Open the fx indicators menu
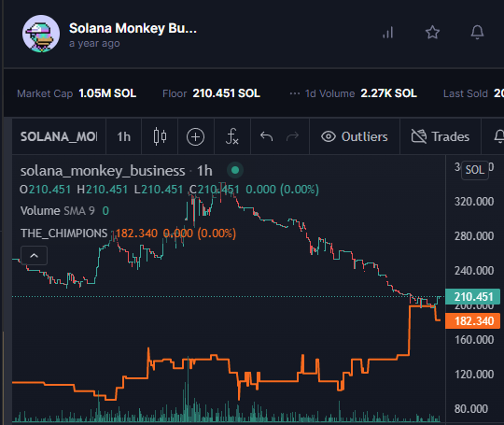Image resolution: width=504 pixels, height=425 pixels. [232, 136]
